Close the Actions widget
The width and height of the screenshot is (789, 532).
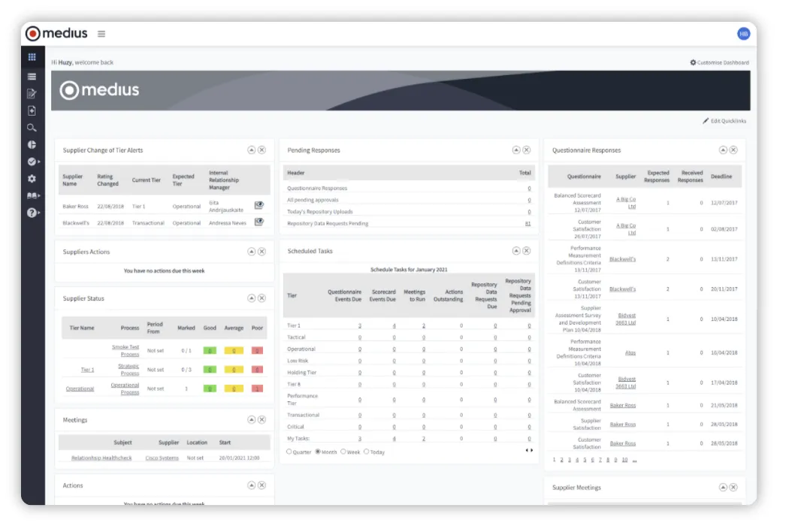pos(261,485)
